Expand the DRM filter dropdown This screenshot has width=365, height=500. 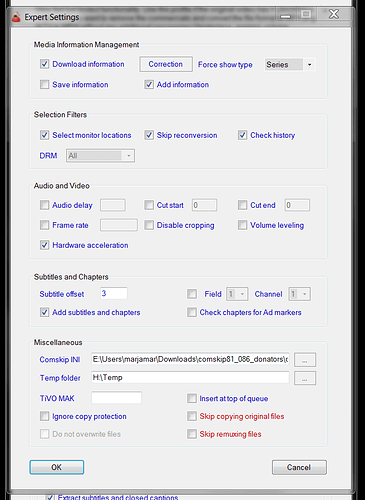tap(100, 156)
